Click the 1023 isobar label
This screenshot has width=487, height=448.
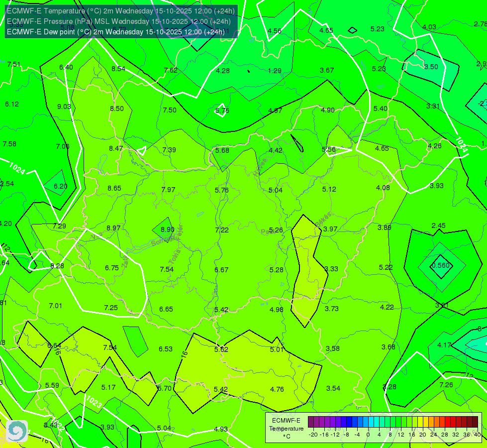[x=94, y=402]
